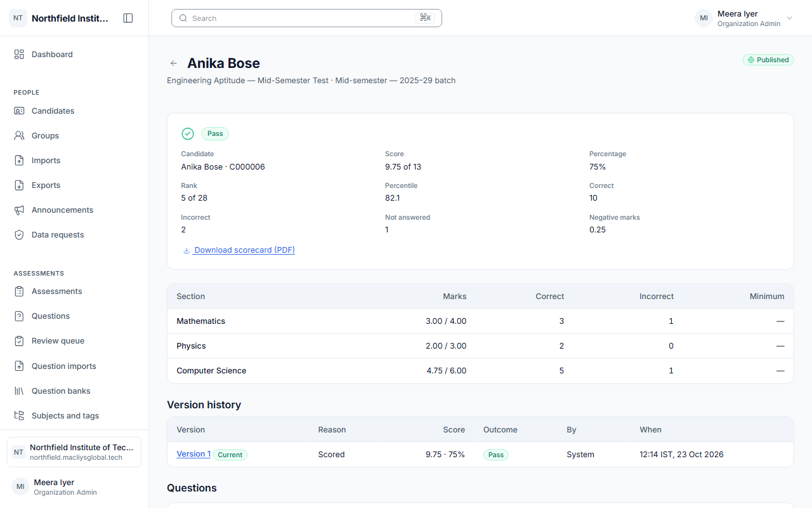This screenshot has width=812, height=508.
Task: Click the score value 9.75 of 13
Action: click(x=403, y=167)
